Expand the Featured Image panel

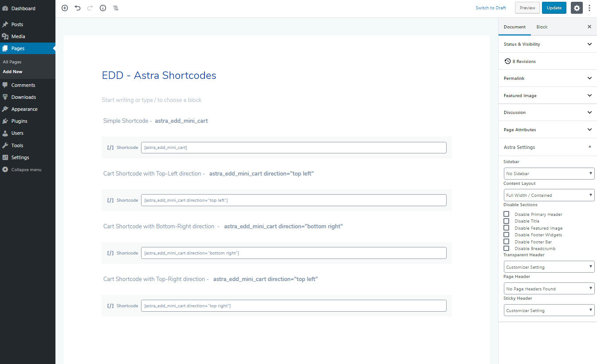[x=548, y=95]
